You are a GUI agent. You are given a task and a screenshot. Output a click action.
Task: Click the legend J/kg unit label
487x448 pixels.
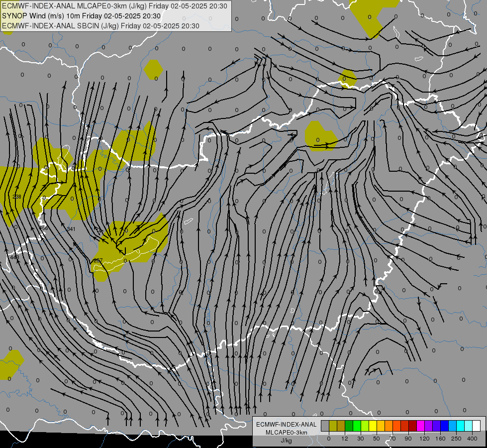[287, 441]
